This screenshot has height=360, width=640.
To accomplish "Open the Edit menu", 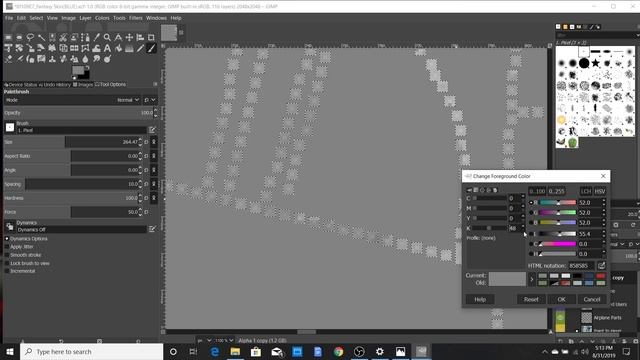I will pyautogui.click(x=21, y=18).
